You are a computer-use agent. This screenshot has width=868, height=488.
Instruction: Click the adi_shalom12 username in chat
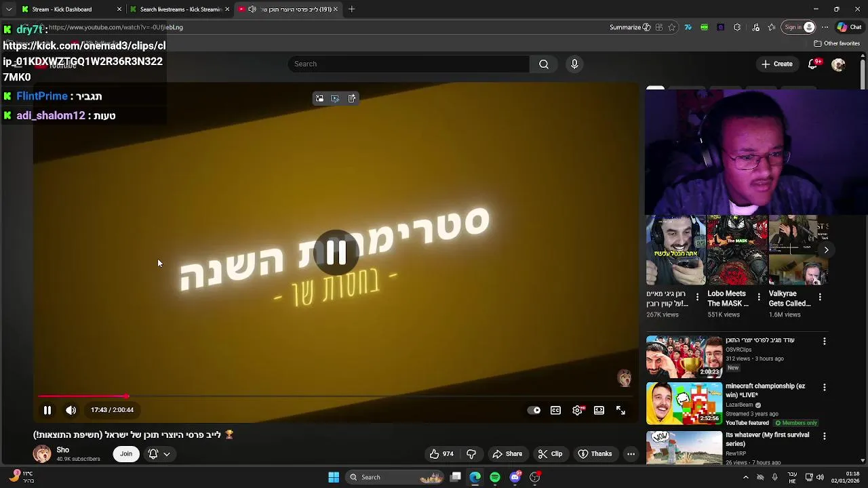click(51, 116)
